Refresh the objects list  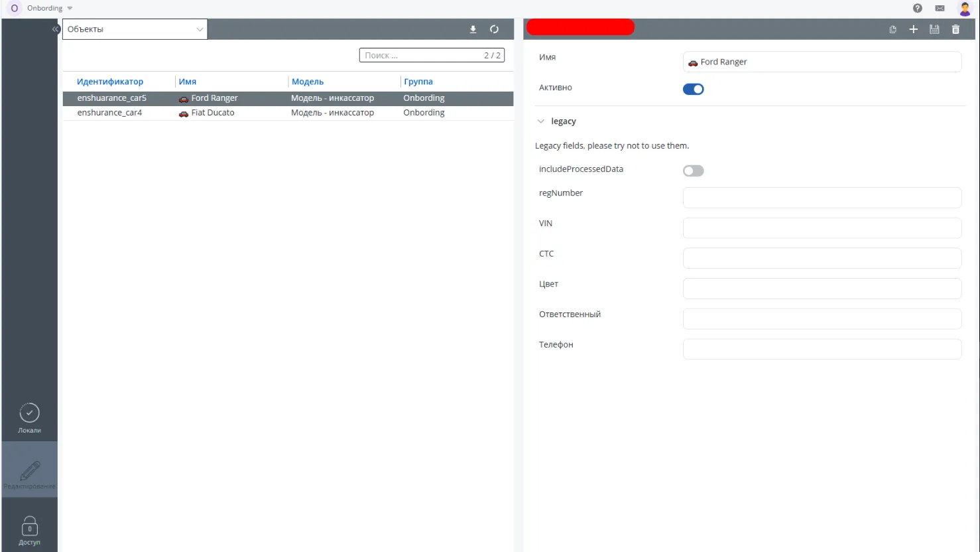coord(494,29)
